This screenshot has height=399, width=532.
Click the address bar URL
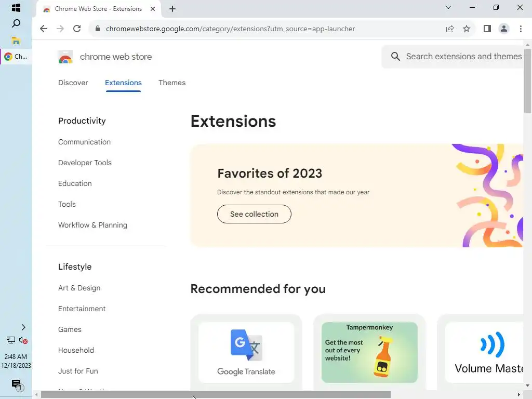point(230,29)
